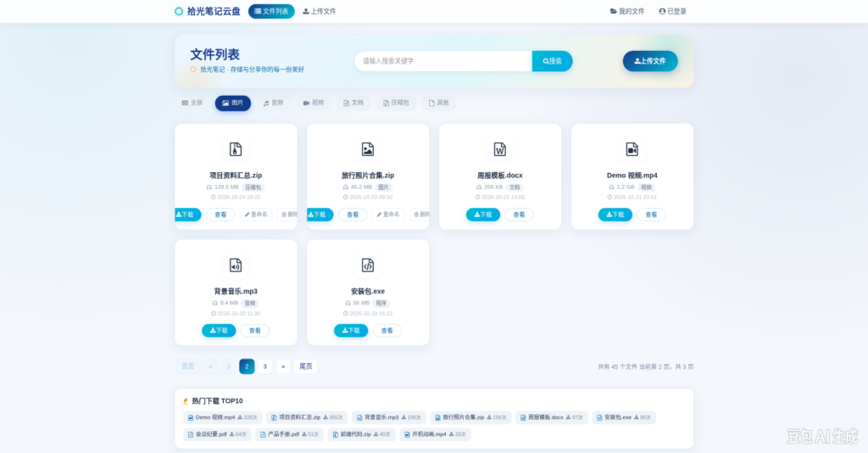Download 背景音乐.mp3
This screenshot has width=868, height=453.
point(219,331)
